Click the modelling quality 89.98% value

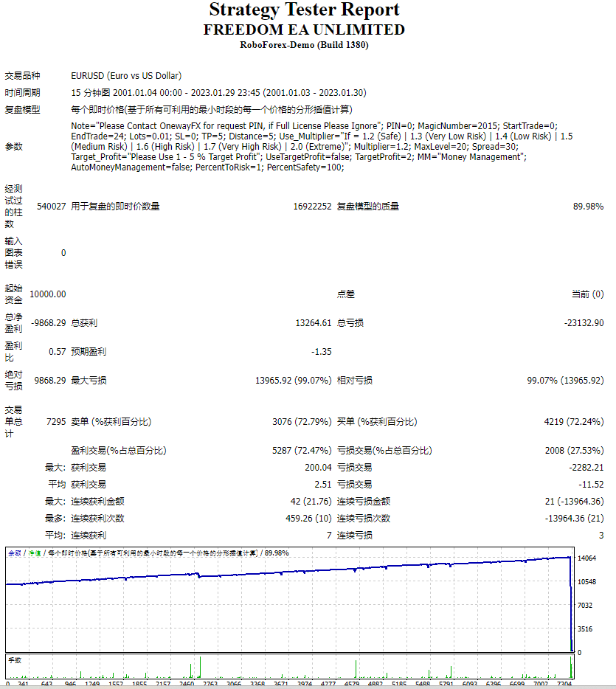pyautogui.click(x=588, y=206)
